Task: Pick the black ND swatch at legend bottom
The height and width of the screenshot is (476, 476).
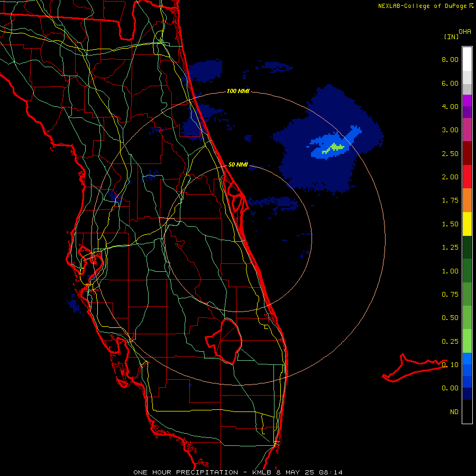Action: click(467, 411)
